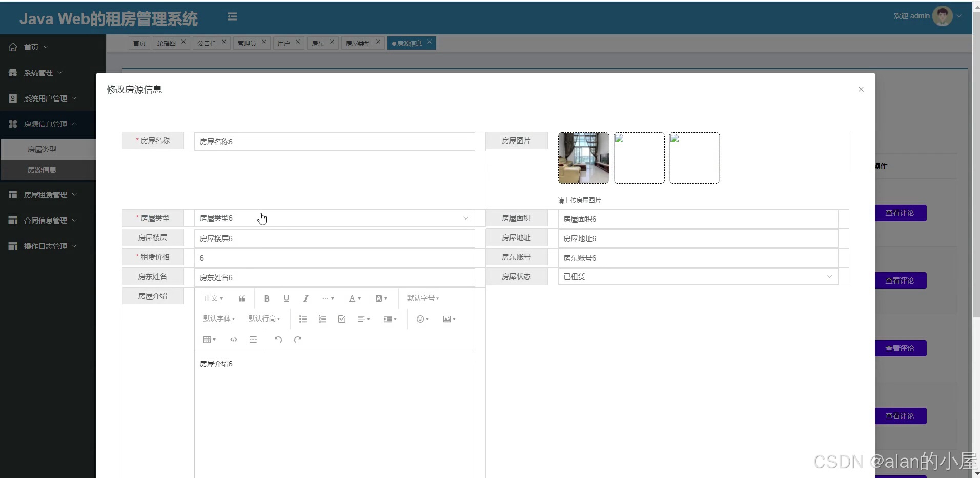Click the first 查看评论 button
The image size is (980, 478).
click(900, 213)
